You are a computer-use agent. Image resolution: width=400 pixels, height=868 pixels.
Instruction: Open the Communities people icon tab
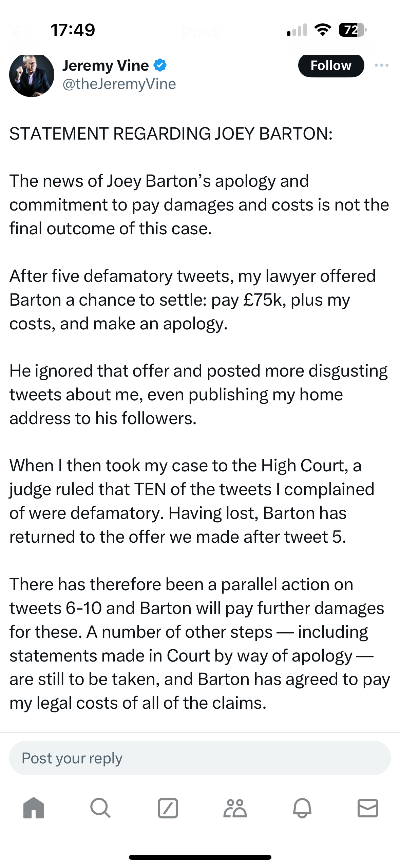pos(235,808)
